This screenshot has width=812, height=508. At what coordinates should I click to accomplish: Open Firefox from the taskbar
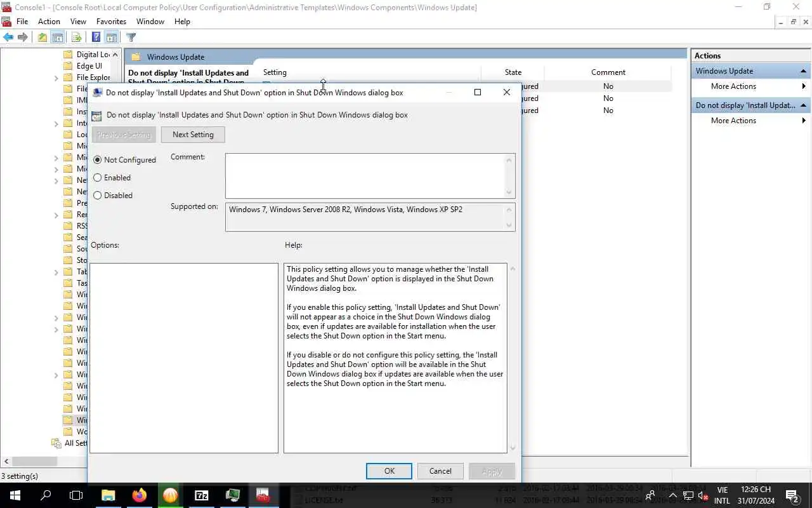pyautogui.click(x=140, y=495)
